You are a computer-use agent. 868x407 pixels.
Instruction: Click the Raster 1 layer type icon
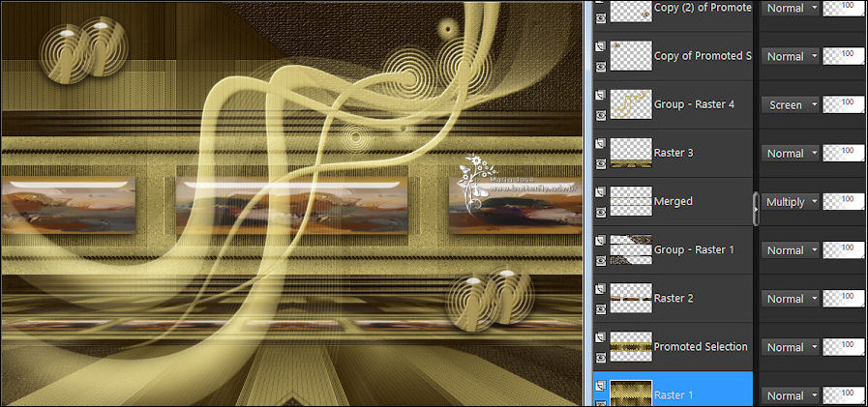pos(600,385)
